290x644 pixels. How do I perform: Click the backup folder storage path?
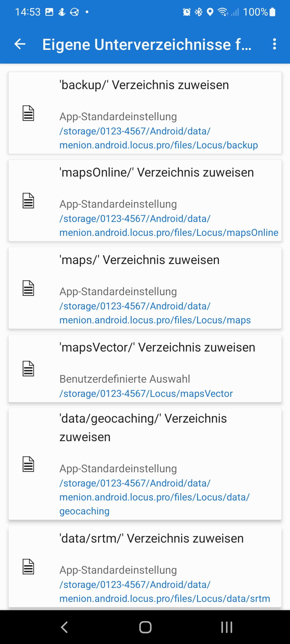pyautogui.click(x=158, y=138)
